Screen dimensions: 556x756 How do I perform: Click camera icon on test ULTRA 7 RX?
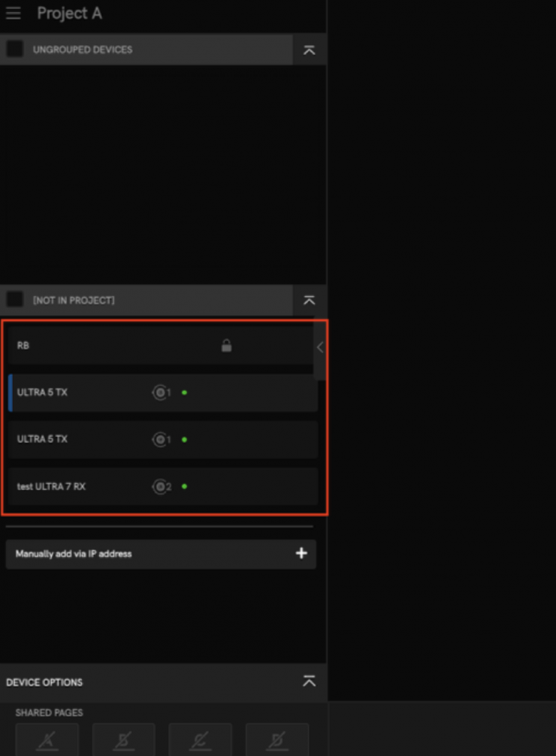(x=159, y=487)
